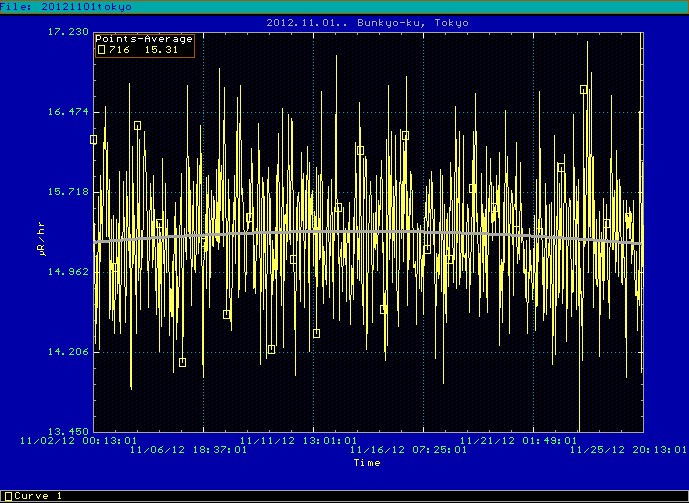Screen dimensions: 689x503
Task: Click the 11/11/12 13:01:01 time label
Action: coord(300,438)
